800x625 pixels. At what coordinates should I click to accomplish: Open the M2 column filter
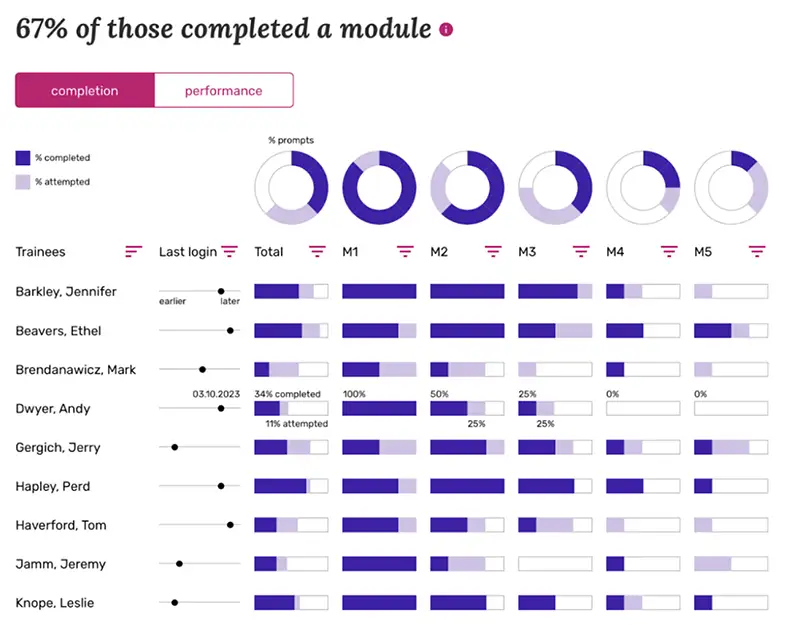[x=492, y=252]
